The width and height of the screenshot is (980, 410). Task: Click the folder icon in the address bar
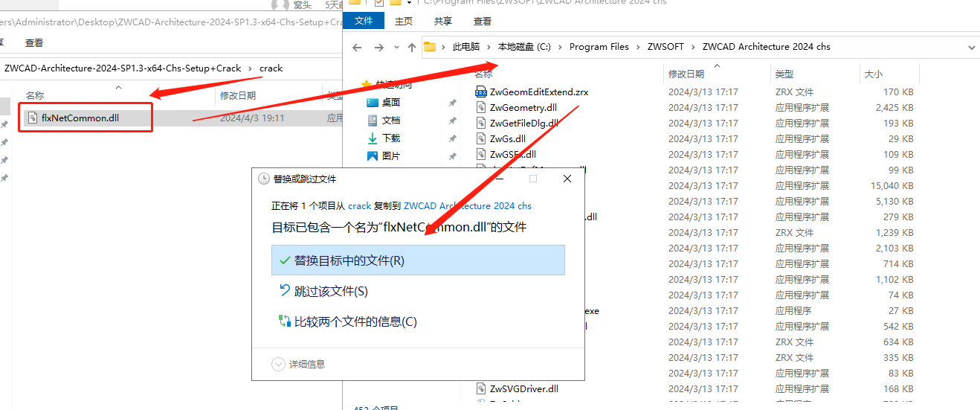tap(430, 47)
